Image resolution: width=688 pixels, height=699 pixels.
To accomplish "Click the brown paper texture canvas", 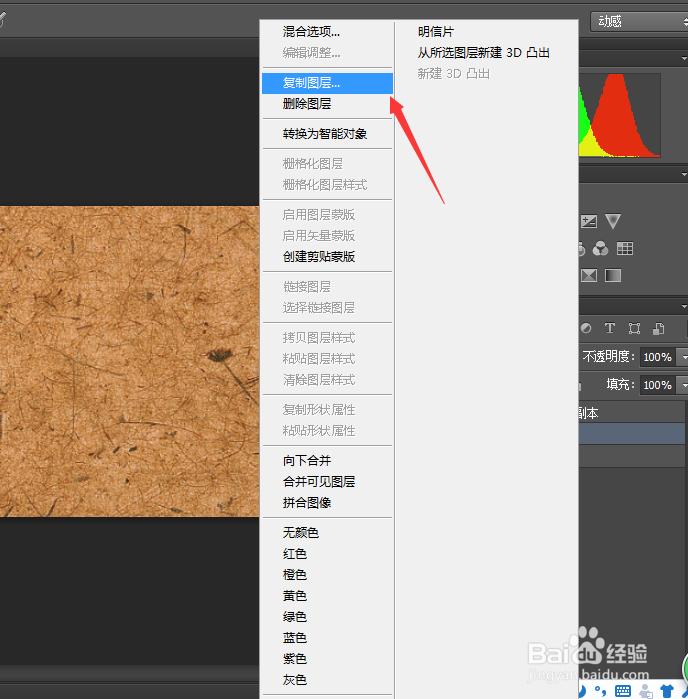I will click(129, 362).
